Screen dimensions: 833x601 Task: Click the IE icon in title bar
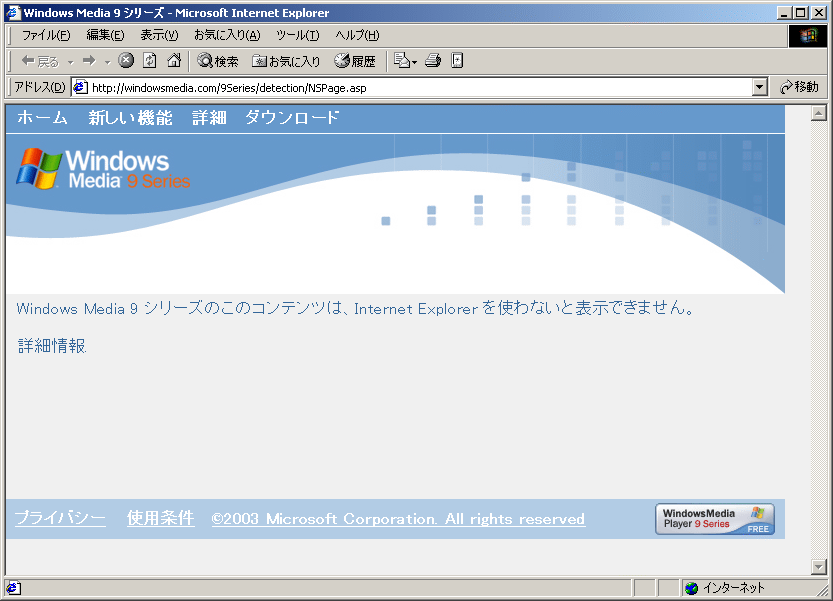13,12
